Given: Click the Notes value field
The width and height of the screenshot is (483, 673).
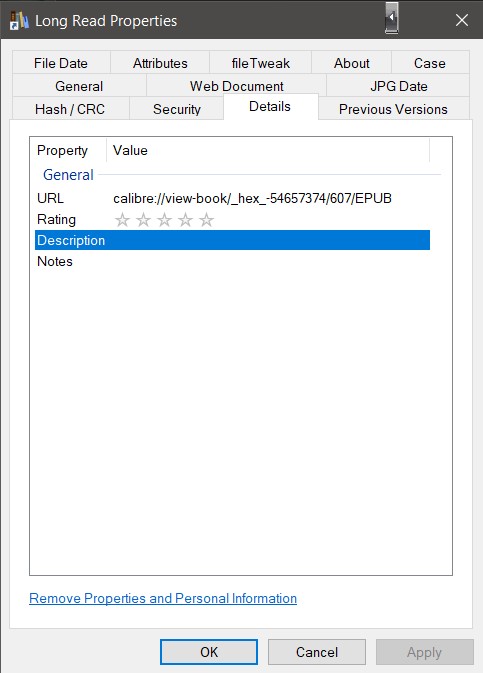Looking at the screenshot, I should coord(270,261).
